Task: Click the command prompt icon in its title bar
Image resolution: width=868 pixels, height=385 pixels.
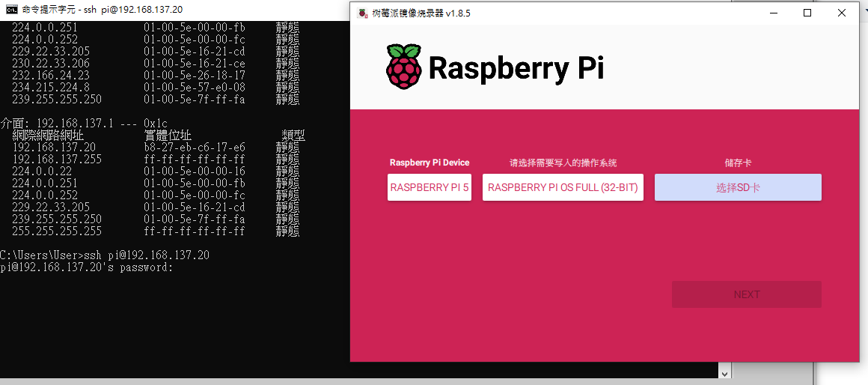Action: pyautogui.click(x=11, y=10)
